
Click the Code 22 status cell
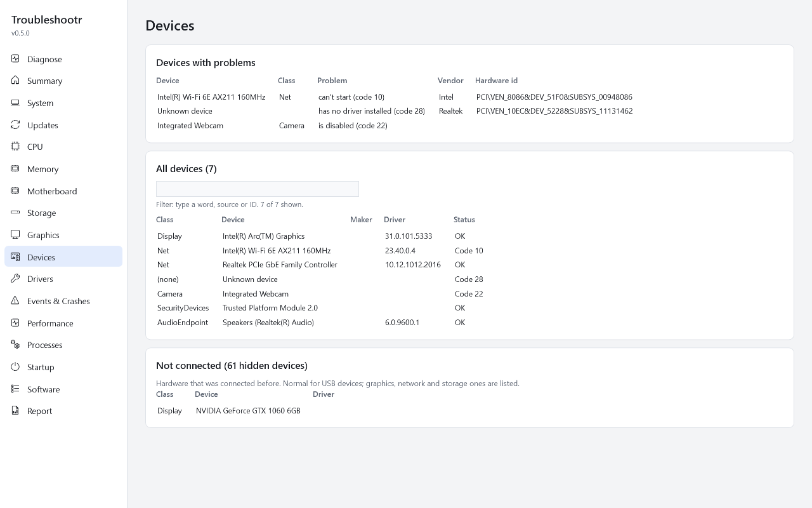[x=469, y=294]
